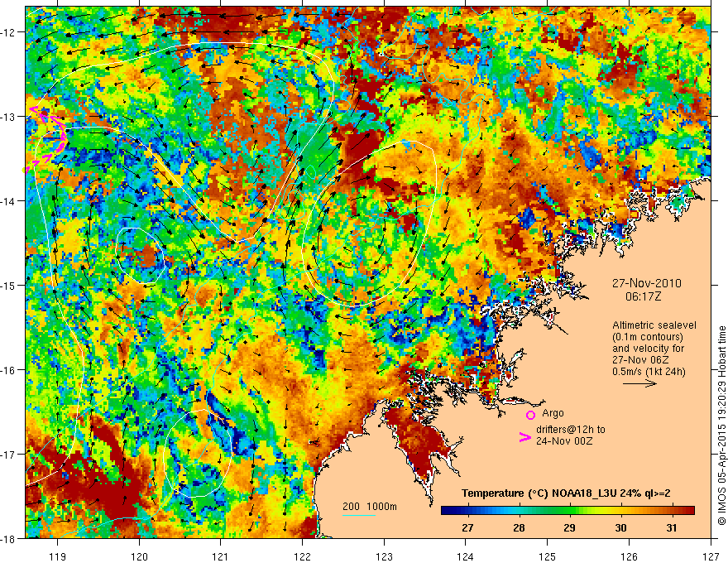Click the color bar label '30'
The height and width of the screenshot is (563, 728).
pos(620,527)
